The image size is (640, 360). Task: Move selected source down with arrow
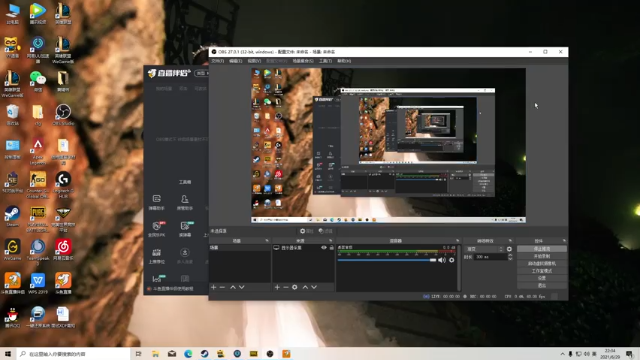tap(314, 287)
